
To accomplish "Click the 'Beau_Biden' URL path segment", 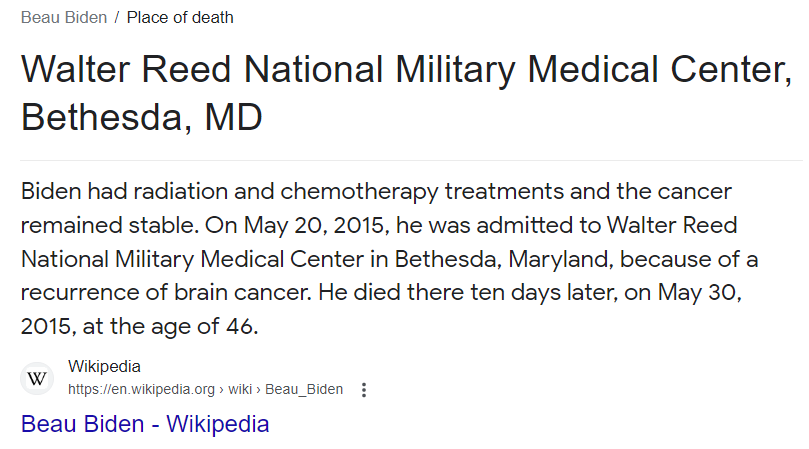I will click(304, 389).
